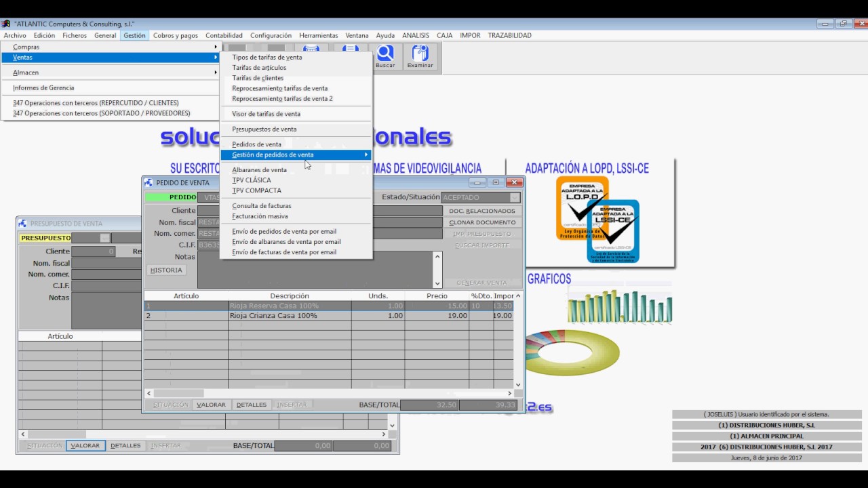Screen dimensions: 868x488
Task: Expand Gestión de pedidos de venta submenu
Action: click(296, 155)
